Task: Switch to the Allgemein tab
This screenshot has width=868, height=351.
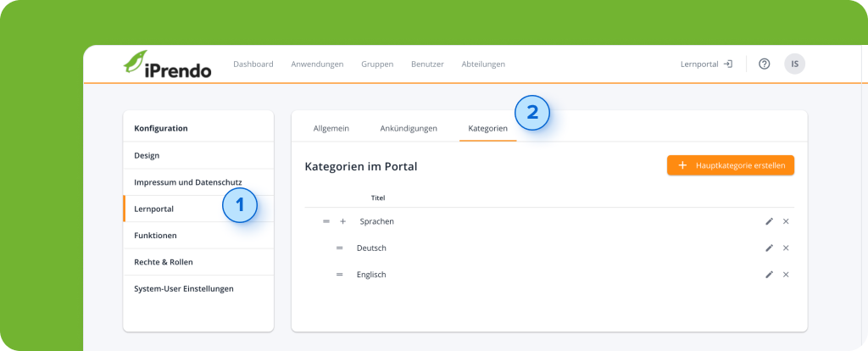Action: point(331,128)
